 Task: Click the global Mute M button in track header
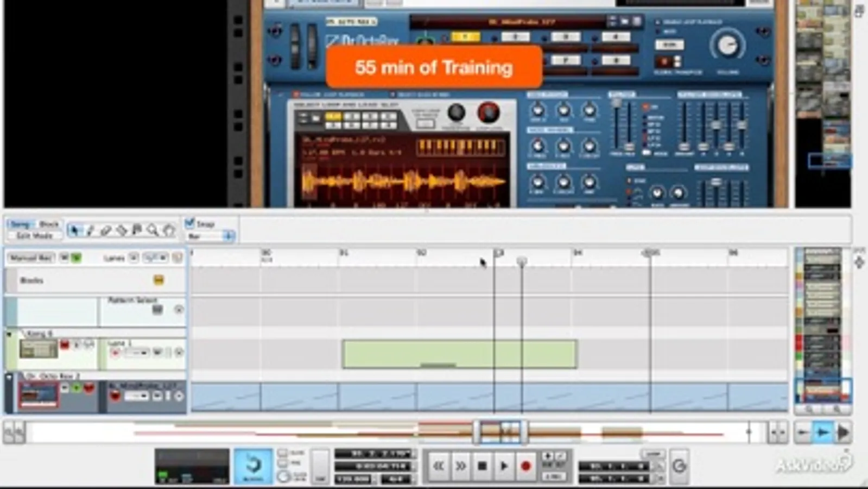65,258
